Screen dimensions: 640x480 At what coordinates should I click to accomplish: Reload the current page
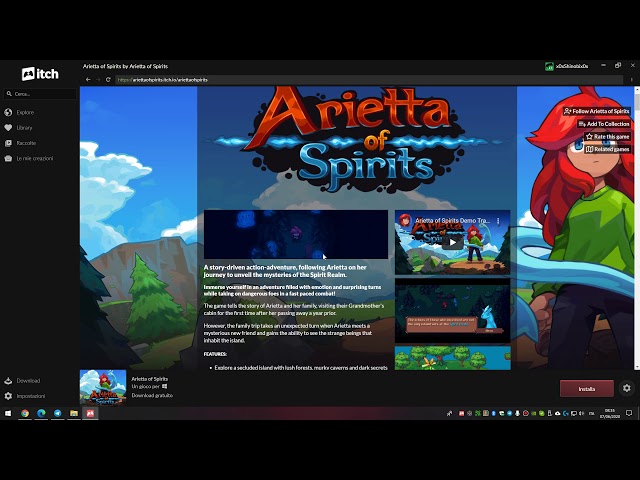pyautogui.click(x=108, y=79)
